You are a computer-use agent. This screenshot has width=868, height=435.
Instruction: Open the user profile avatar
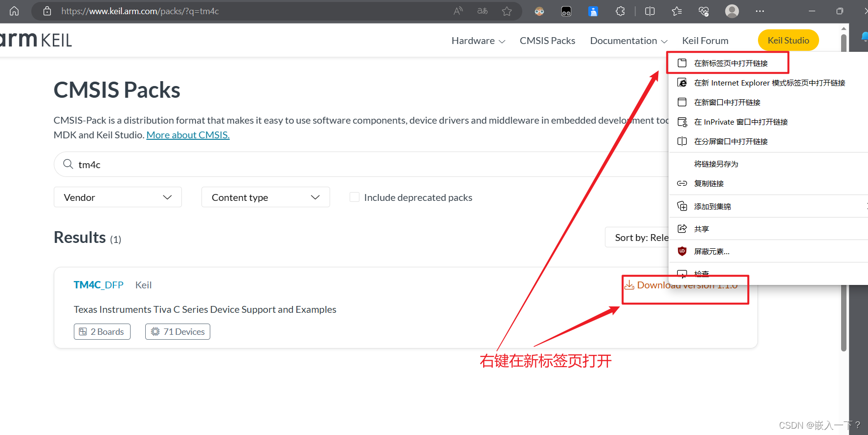coord(732,11)
